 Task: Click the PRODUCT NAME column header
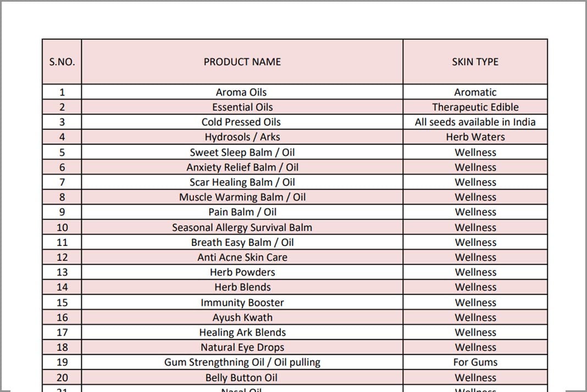(242, 61)
